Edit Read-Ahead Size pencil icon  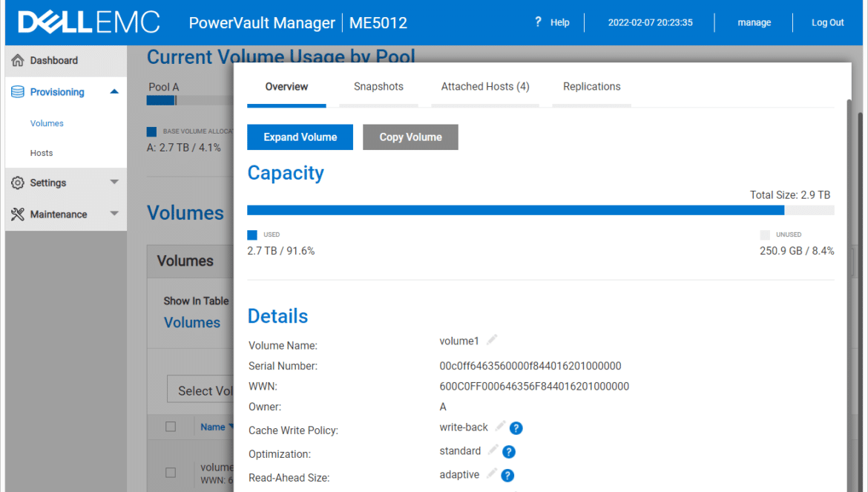pyautogui.click(x=492, y=473)
